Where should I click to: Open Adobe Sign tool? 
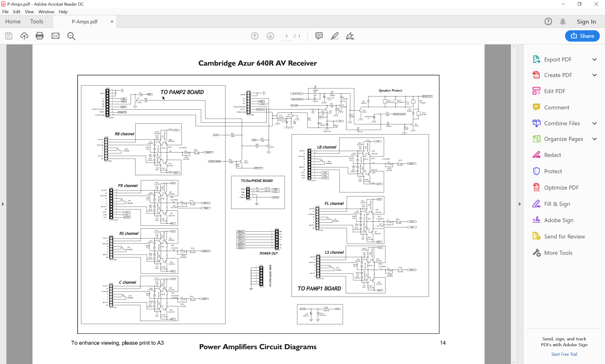[559, 220]
